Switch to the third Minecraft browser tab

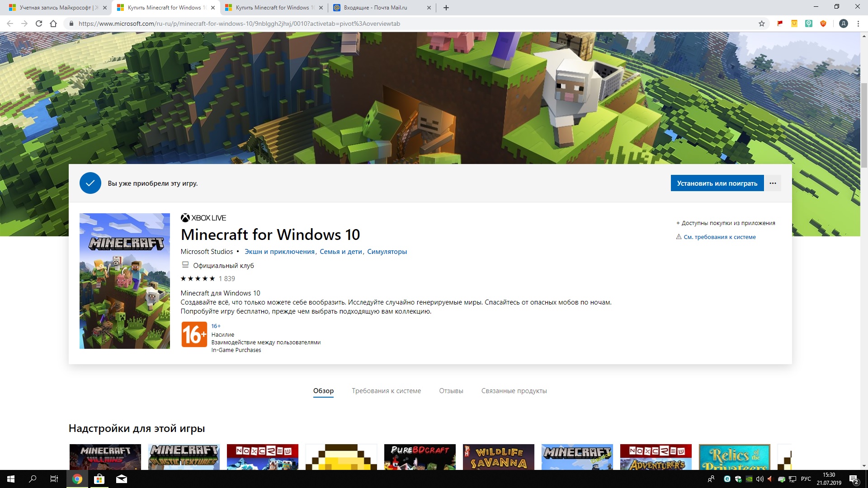274,8
